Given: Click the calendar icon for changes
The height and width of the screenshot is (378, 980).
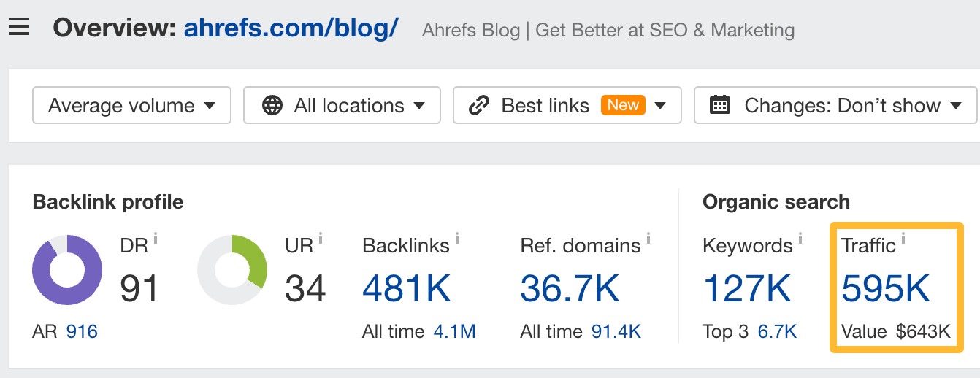Looking at the screenshot, I should pyautogui.click(x=720, y=106).
